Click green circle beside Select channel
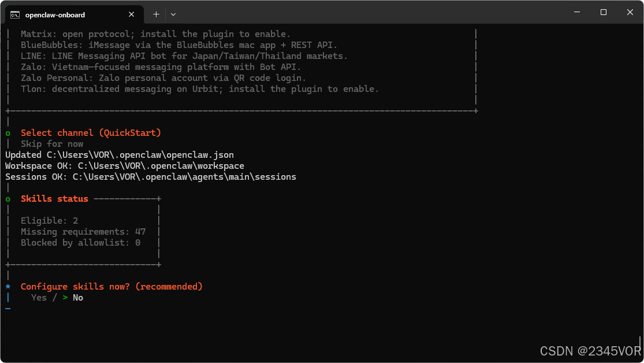 point(8,133)
